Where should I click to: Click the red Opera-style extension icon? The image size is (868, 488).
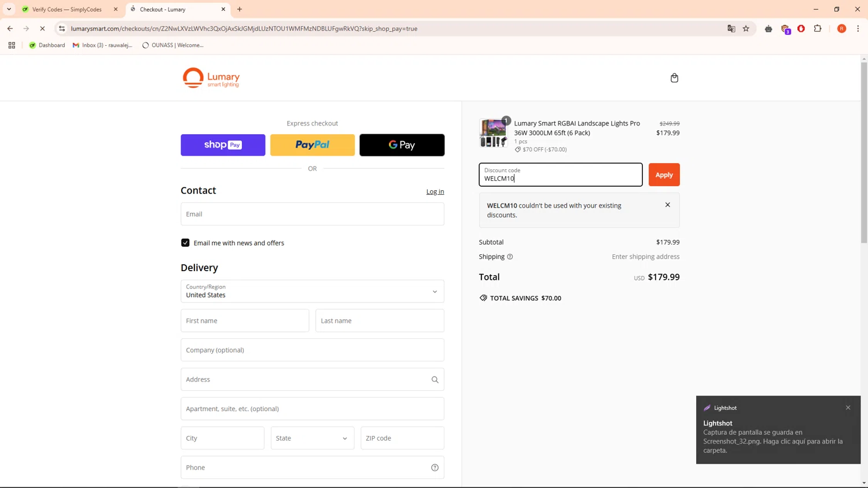click(x=801, y=28)
